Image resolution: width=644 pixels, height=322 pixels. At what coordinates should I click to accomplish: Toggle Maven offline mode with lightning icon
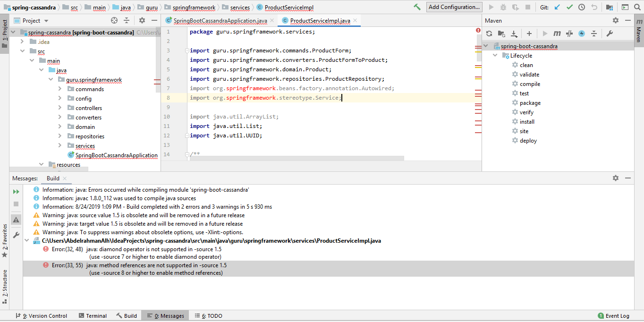click(x=582, y=34)
